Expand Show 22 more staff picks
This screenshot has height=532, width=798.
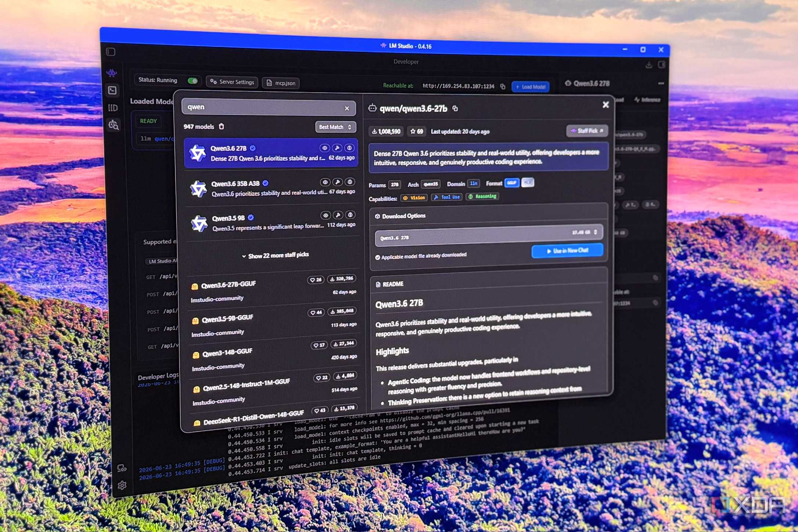[275, 255]
